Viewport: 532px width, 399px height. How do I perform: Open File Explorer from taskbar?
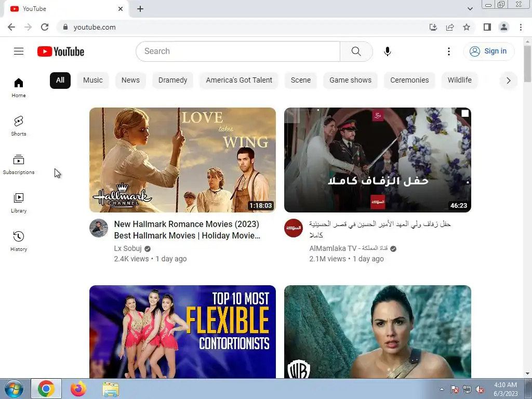tap(111, 389)
